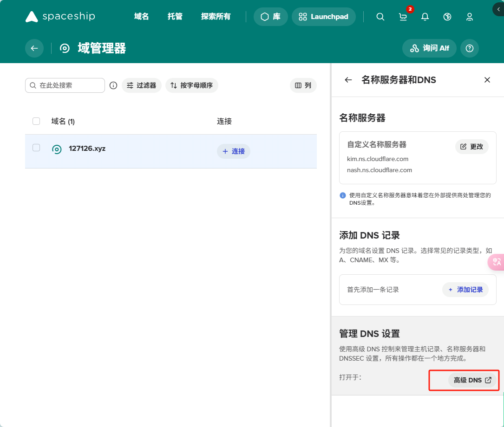This screenshot has width=504, height=427.
Task: Click the currency/language globe icon
Action: pyautogui.click(x=447, y=17)
